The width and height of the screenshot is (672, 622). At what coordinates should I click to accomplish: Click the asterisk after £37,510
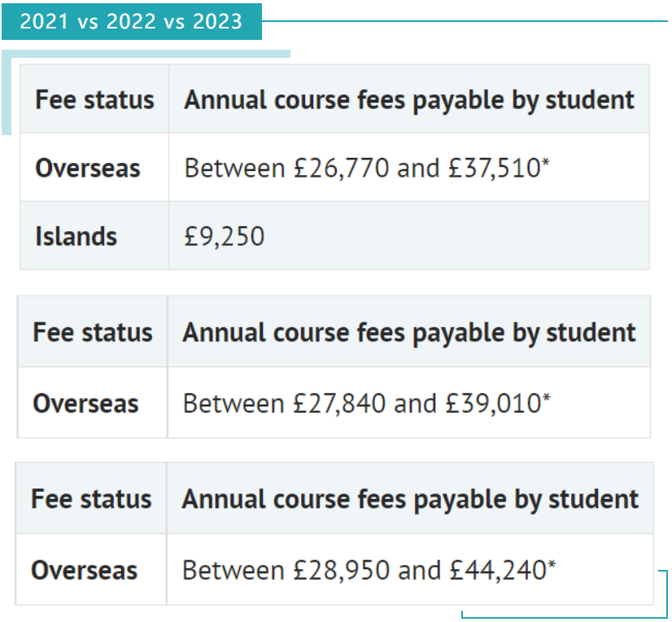tap(546, 163)
